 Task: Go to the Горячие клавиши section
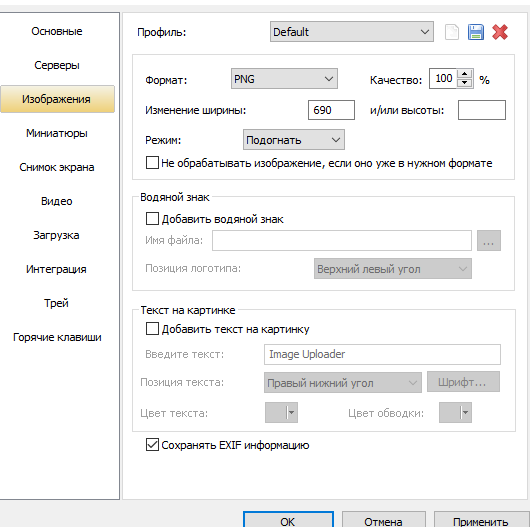pos(57,337)
